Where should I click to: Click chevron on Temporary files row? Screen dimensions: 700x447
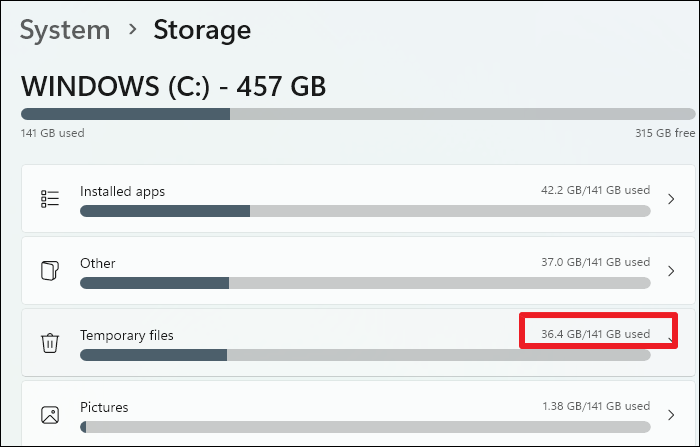tap(671, 341)
